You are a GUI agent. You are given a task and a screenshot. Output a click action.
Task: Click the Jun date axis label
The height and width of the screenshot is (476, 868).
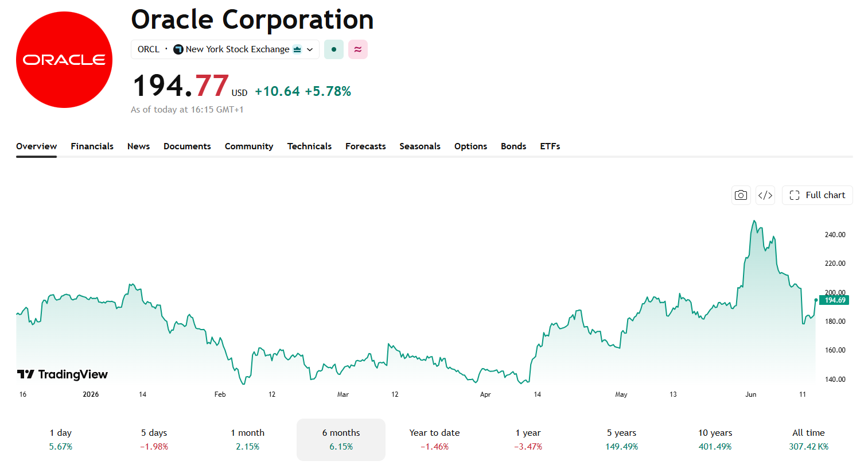click(751, 394)
